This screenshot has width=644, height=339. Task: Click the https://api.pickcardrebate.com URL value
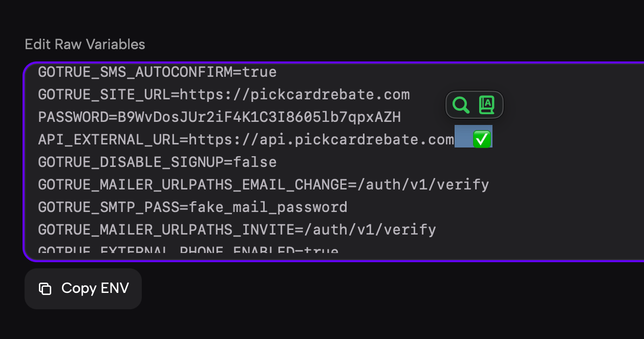[321, 140]
